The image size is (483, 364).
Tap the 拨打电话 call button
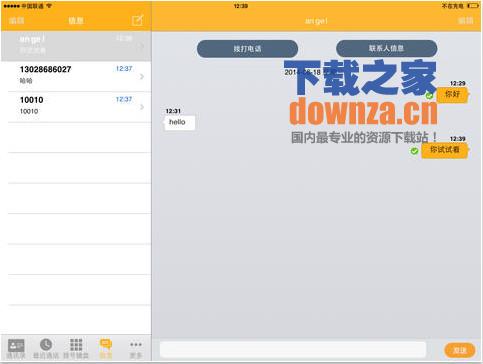tap(247, 49)
